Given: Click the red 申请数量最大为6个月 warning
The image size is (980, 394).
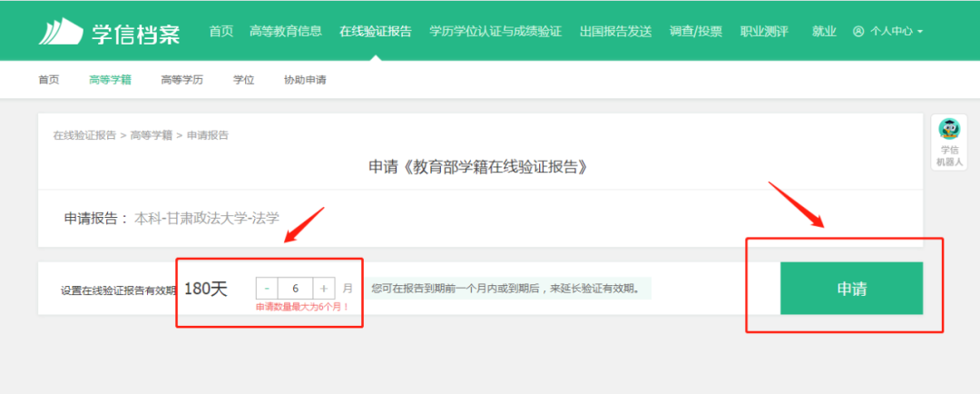Looking at the screenshot, I should 302,307.
